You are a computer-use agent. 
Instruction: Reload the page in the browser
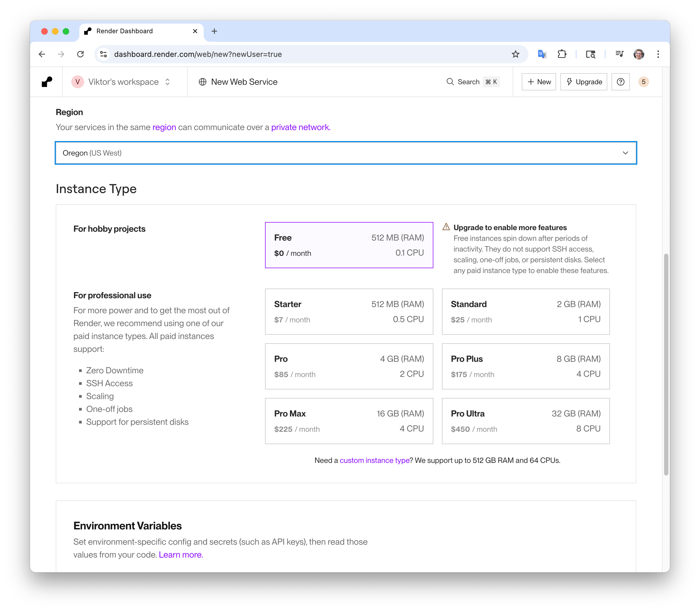81,54
